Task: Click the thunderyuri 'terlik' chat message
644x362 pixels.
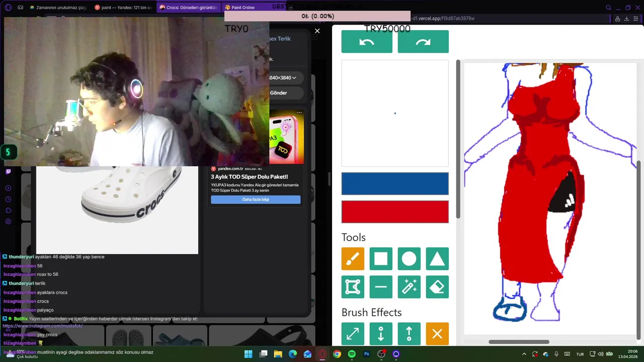Action: (x=24, y=284)
